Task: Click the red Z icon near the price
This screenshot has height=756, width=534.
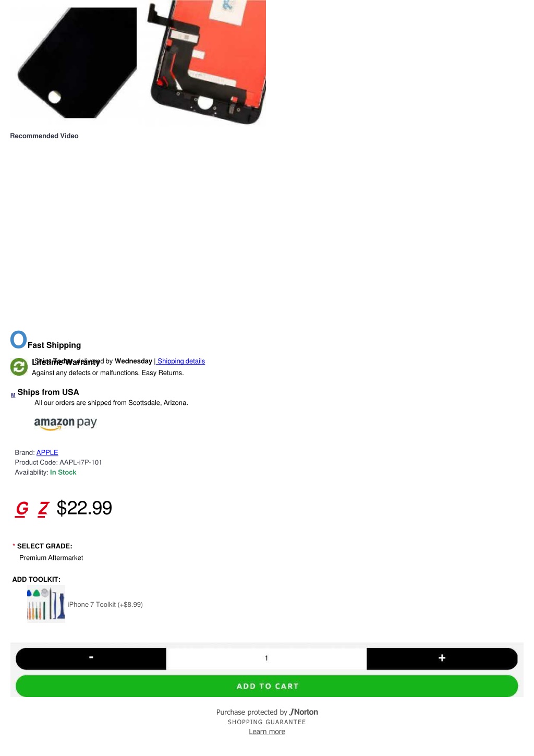Action: point(43,509)
